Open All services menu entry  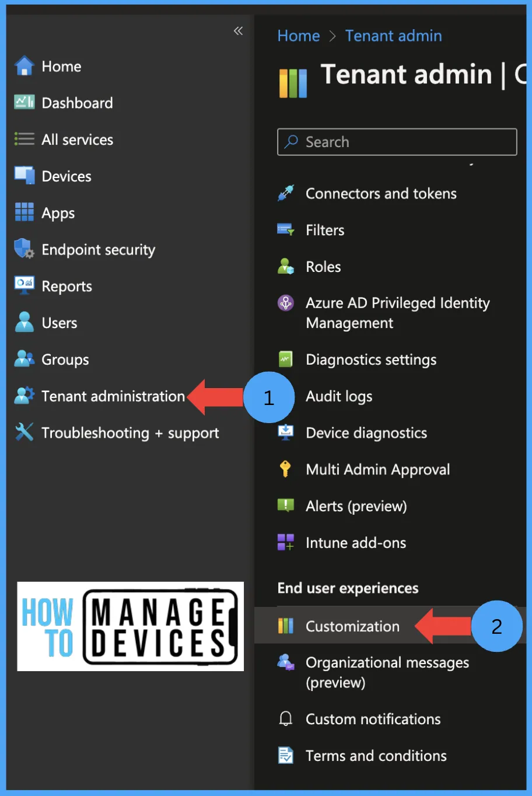click(x=77, y=139)
